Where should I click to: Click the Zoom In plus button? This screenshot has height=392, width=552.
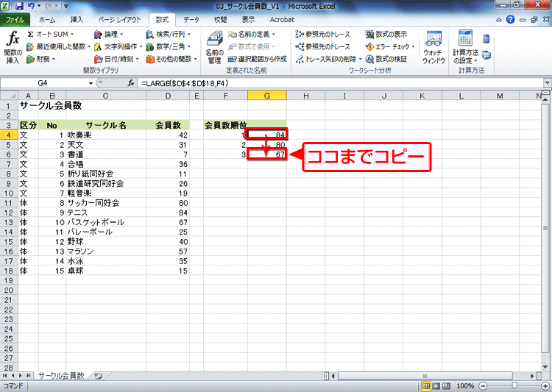pos(545,386)
